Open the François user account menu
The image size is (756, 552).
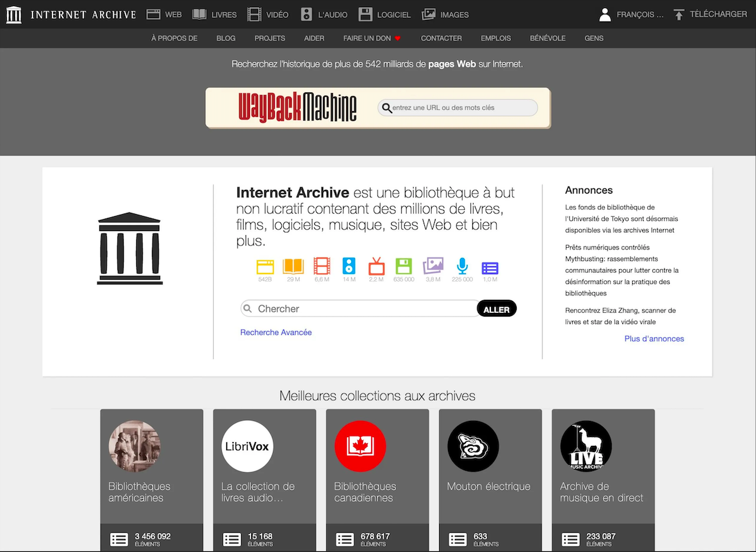pyautogui.click(x=631, y=14)
